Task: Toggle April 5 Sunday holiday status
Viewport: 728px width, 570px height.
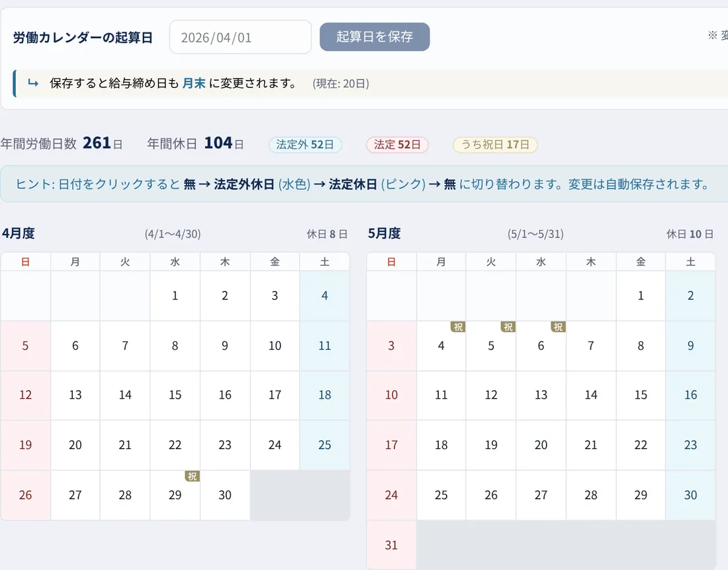Action: pyautogui.click(x=26, y=346)
